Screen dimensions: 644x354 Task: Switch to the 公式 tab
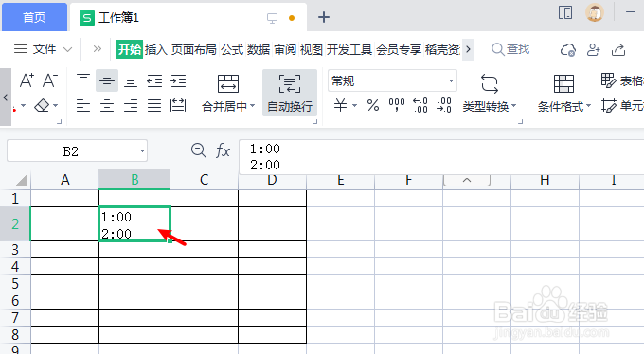point(232,49)
